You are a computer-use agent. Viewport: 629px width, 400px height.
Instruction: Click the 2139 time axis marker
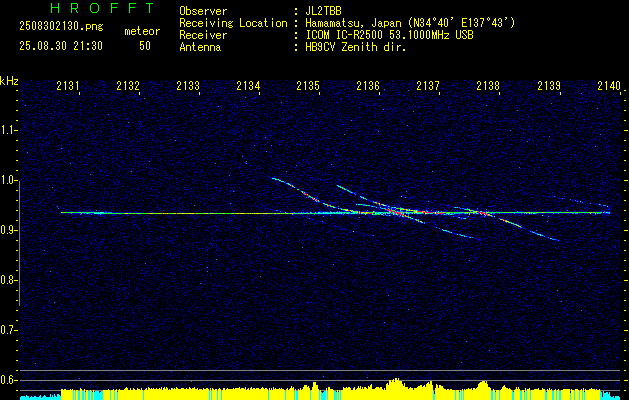[x=549, y=85]
